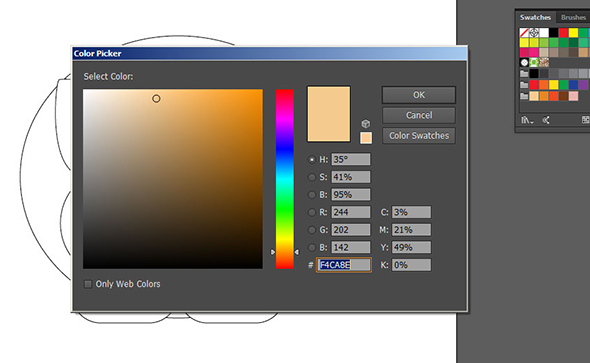590x363 pixels.
Task: Click the hex color code field
Action: click(x=344, y=265)
